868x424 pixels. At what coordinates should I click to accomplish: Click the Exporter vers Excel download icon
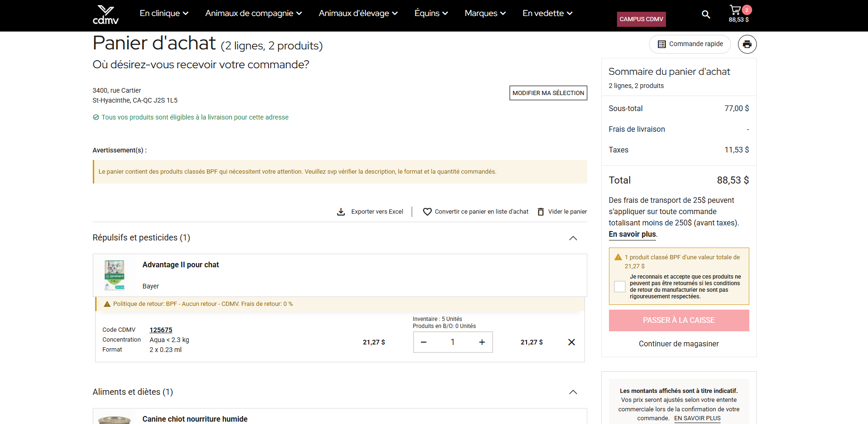click(341, 212)
